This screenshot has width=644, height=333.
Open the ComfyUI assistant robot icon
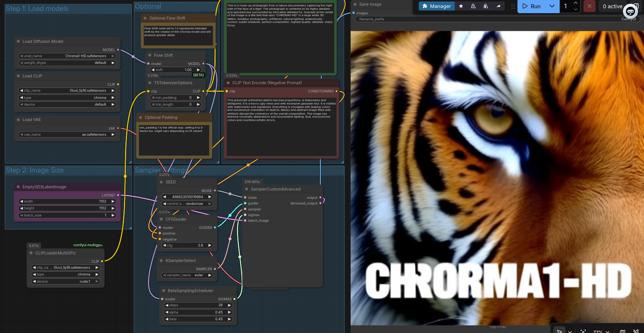[x=630, y=11]
